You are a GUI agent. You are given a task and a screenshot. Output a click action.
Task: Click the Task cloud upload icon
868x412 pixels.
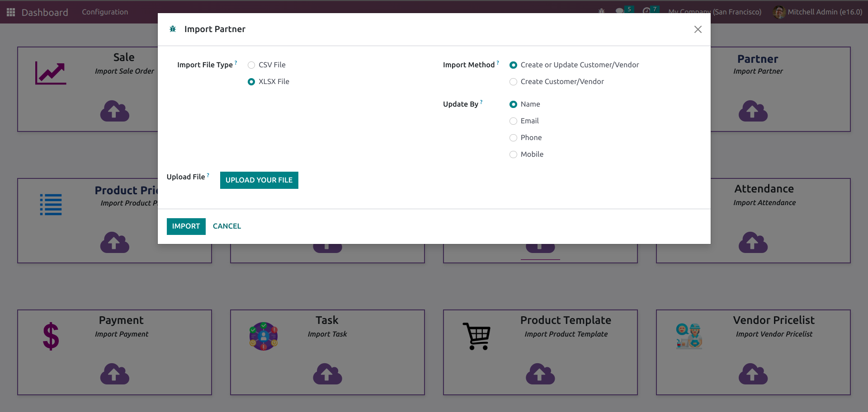327,374
